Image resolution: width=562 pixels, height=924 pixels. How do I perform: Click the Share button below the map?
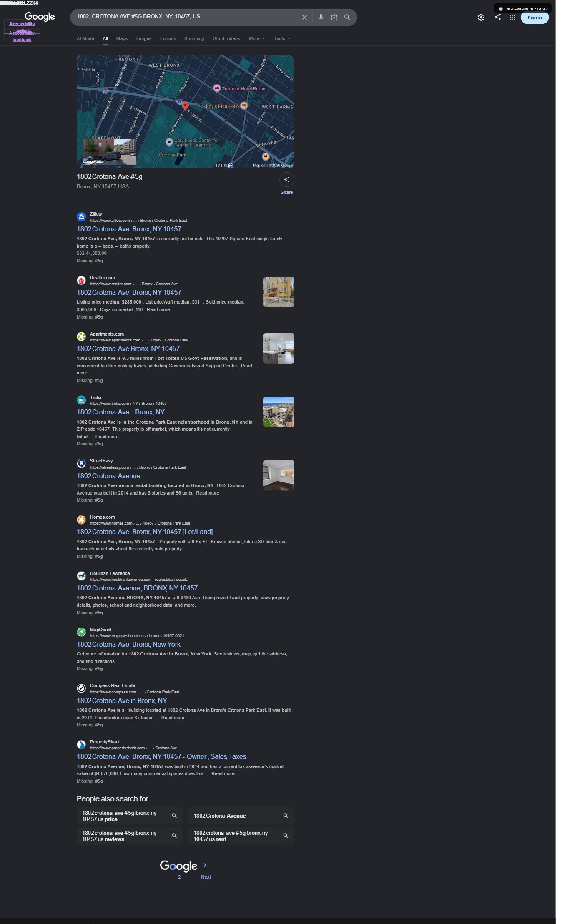coord(287,183)
